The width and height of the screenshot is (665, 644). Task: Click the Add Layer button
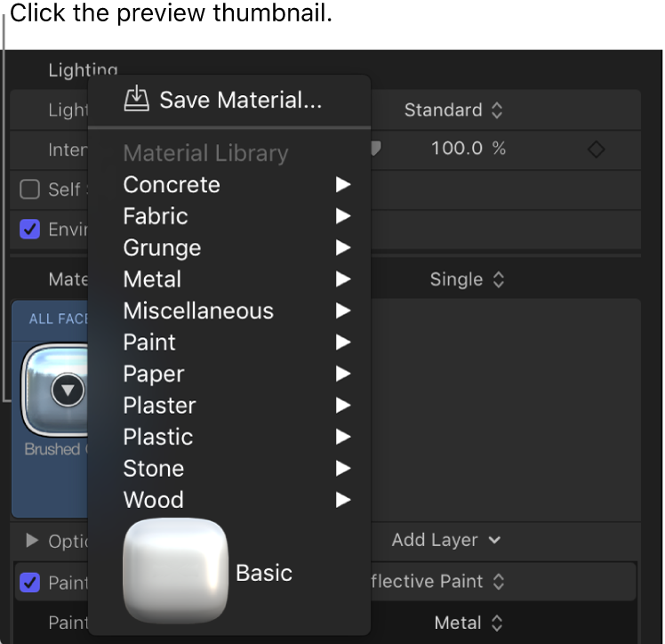pos(445,540)
